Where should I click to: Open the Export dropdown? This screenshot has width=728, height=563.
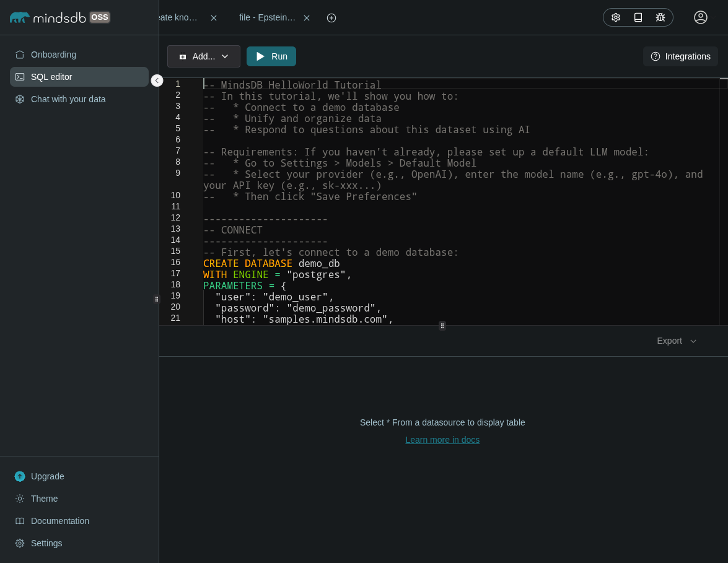[677, 341]
